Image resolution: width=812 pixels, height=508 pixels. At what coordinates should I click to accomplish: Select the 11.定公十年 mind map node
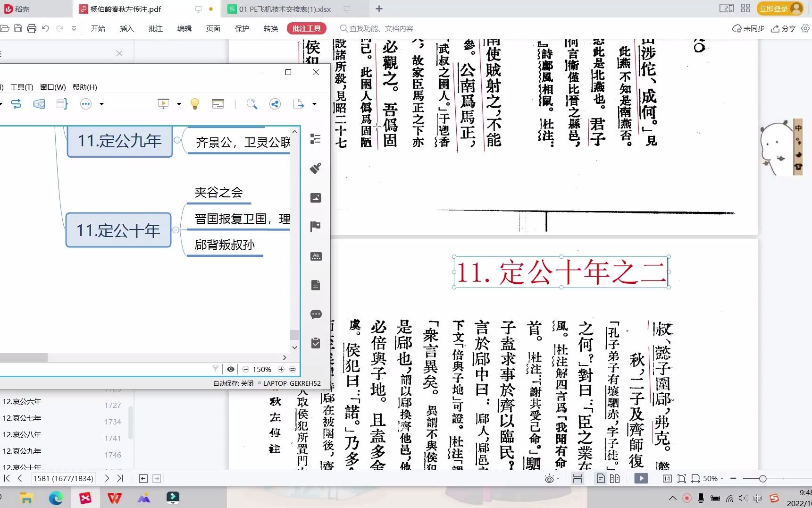(118, 230)
